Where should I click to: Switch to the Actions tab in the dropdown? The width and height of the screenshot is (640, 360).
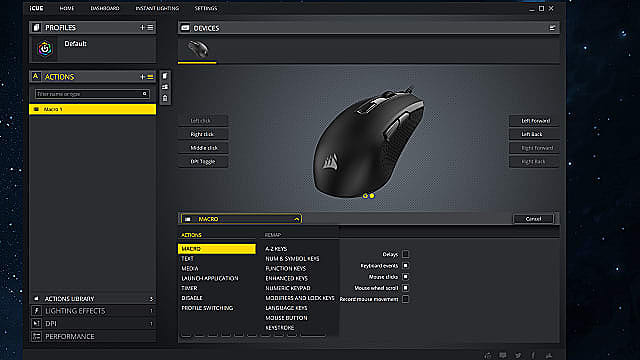[x=191, y=235]
